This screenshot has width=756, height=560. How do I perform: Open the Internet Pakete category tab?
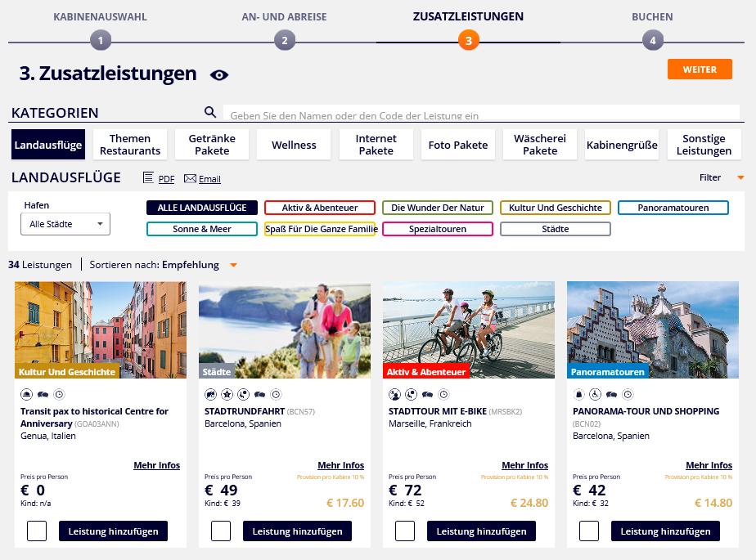click(376, 145)
